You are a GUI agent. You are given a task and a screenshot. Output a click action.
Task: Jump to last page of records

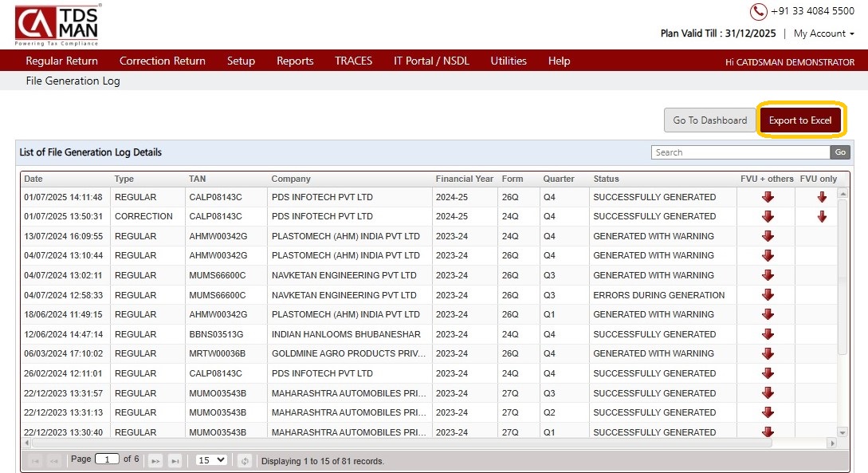click(175, 460)
